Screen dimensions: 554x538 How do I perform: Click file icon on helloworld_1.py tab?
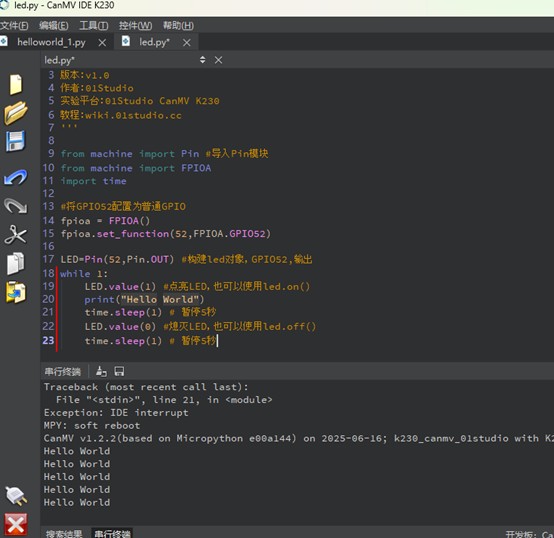4,41
